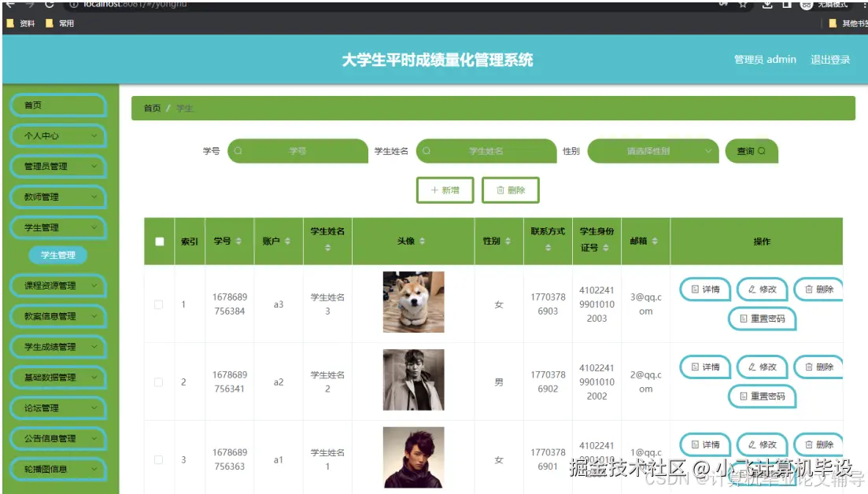Click 删除 for student a1

coord(818,444)
